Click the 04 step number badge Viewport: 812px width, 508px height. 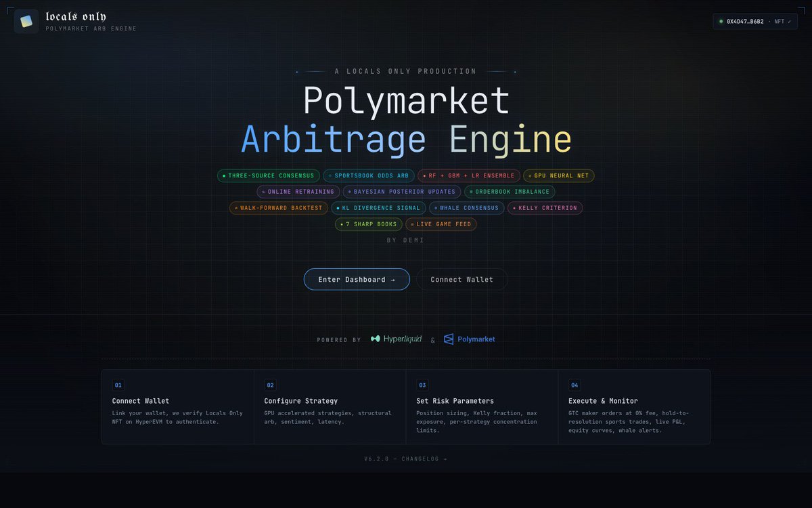(575, 385)
